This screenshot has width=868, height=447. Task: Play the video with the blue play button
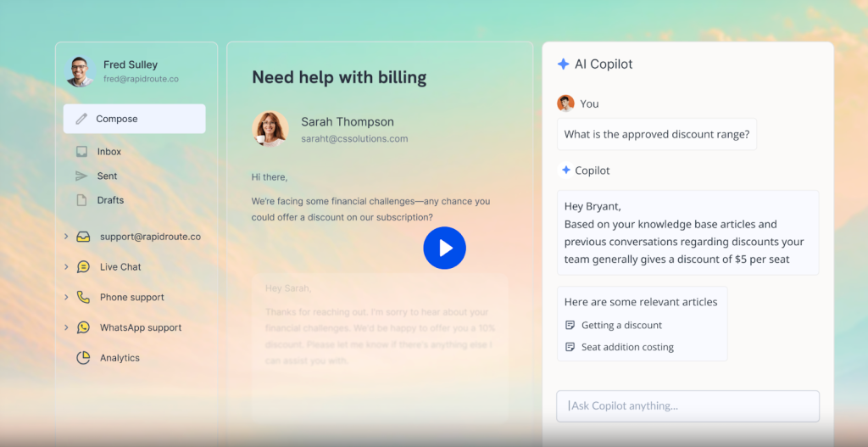coord(444,248)
